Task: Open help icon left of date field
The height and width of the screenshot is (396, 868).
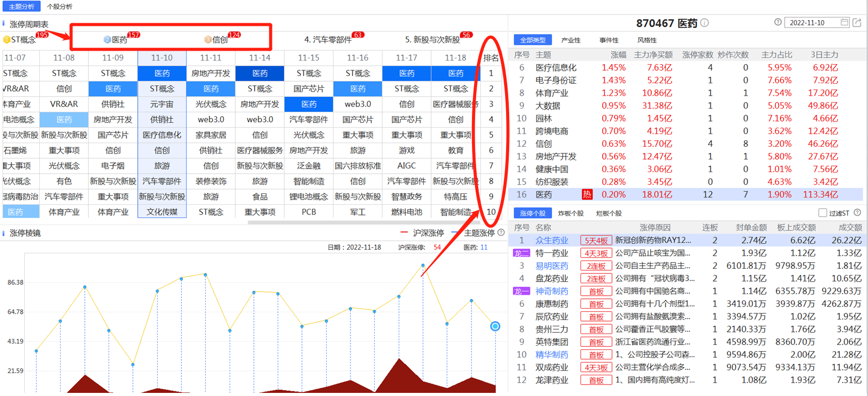Action: click(778, 22)
